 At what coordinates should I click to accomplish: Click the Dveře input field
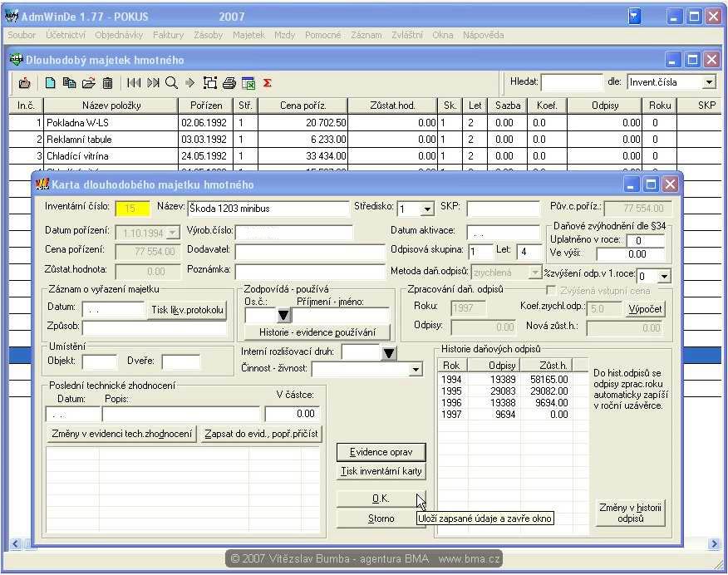point(181,362)
